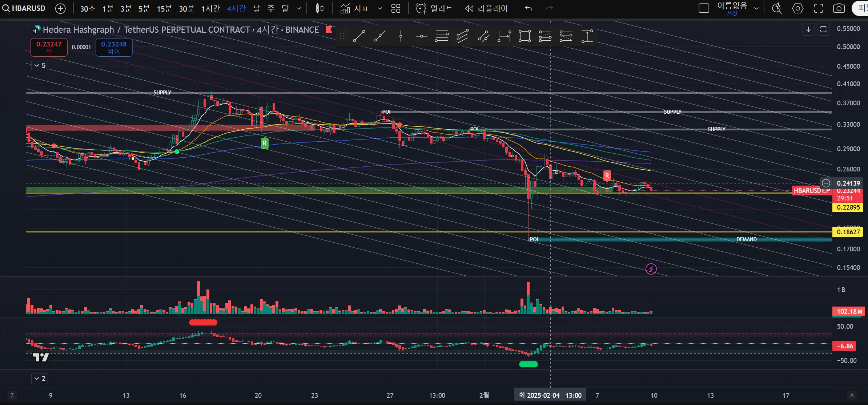868x405 pixels.
Task: Open timezone settings Z button
Action: click(x=12, y=395)
